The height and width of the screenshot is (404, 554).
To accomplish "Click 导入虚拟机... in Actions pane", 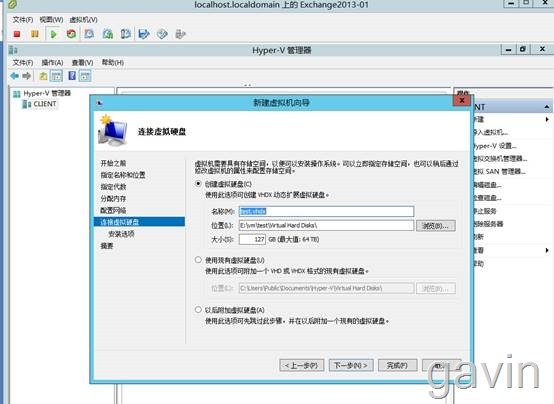I will coord(490,133).
